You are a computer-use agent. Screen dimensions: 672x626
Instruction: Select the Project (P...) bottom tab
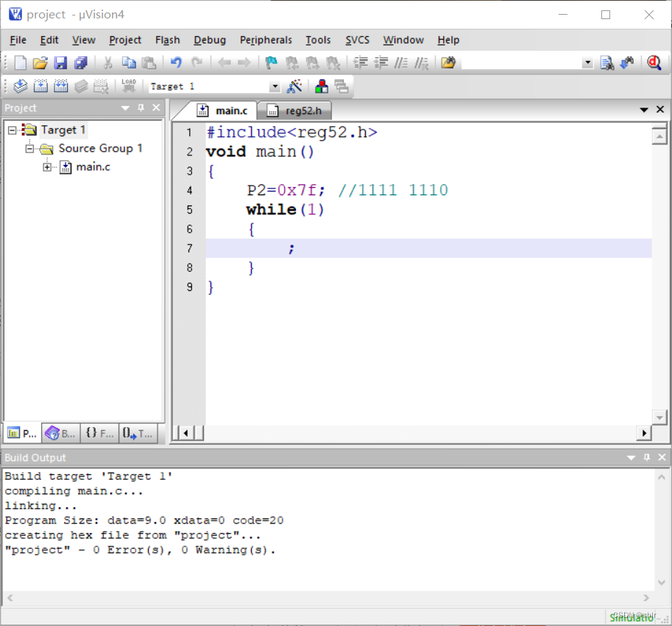[23, 433]
